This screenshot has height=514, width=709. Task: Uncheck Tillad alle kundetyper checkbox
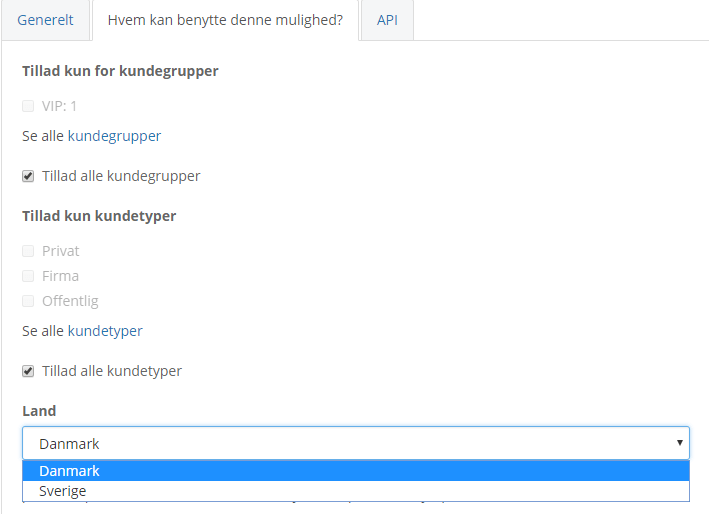[28, 371]
